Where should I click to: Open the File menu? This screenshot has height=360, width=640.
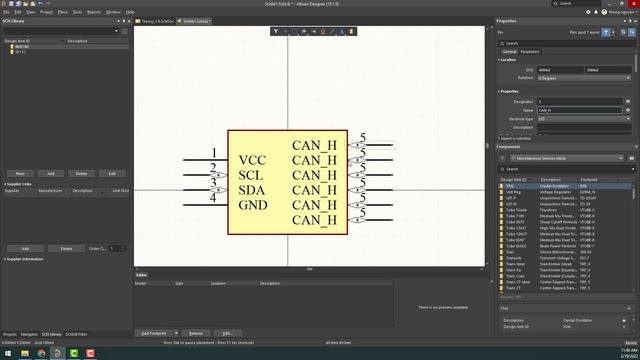coord(6,12)
